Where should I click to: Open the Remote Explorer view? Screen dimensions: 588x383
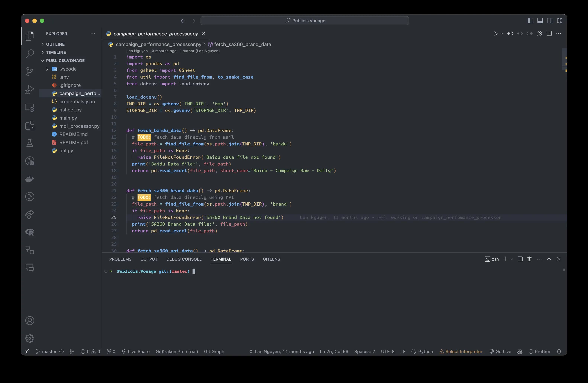click(x=30, y=107)
